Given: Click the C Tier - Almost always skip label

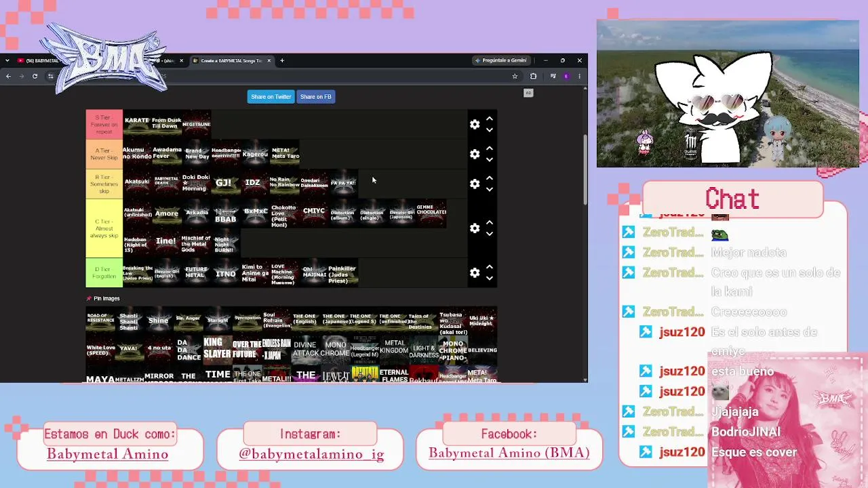Looking at the screenshot, I should [x=104, y=228].
